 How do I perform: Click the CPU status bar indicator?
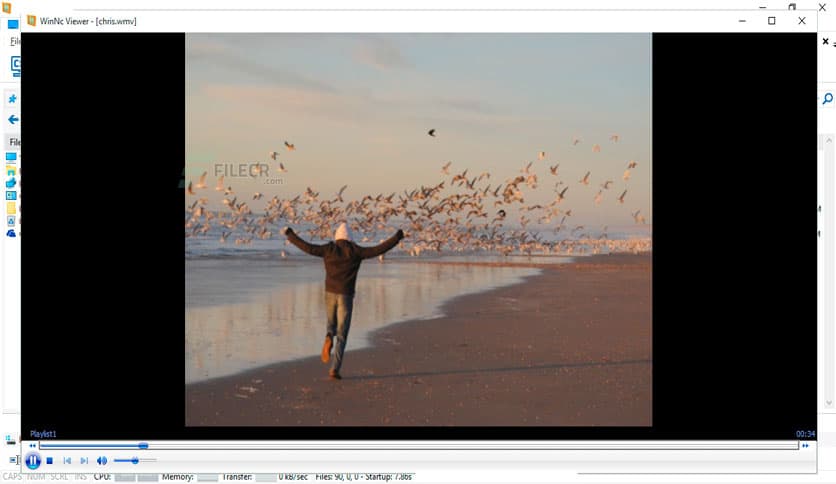pos(102,477)
